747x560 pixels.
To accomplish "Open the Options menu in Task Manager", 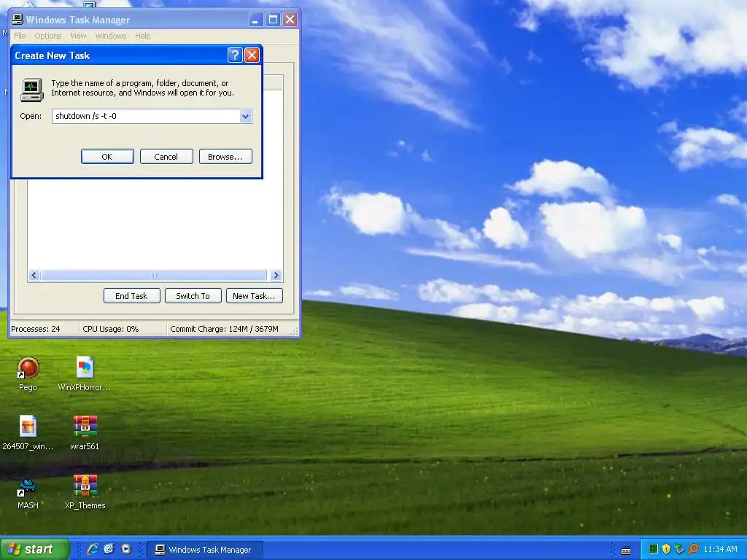I will click(x=48, y=36).
